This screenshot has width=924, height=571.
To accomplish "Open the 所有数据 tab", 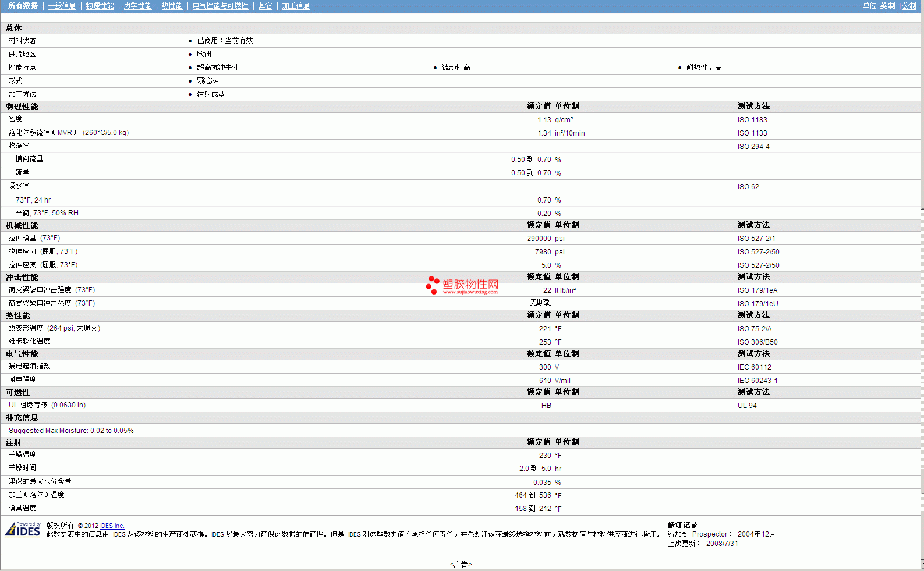I will pyautogui.click(x=23, y=6).
